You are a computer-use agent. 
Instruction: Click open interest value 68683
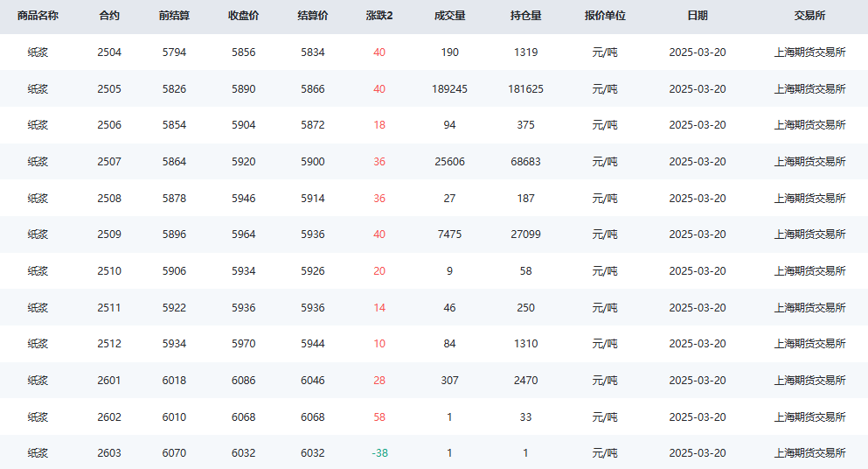[525, 161]
